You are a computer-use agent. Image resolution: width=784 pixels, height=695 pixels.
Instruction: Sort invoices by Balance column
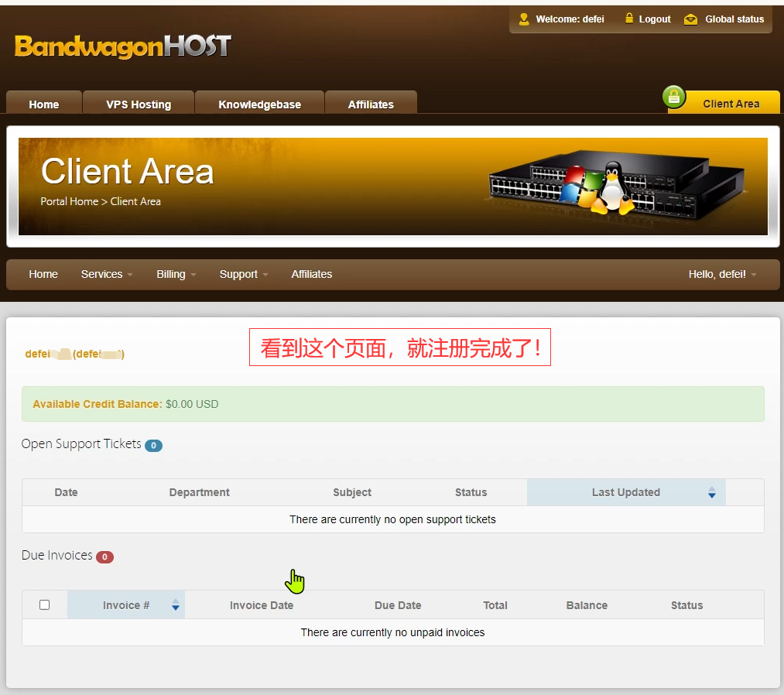587,605
